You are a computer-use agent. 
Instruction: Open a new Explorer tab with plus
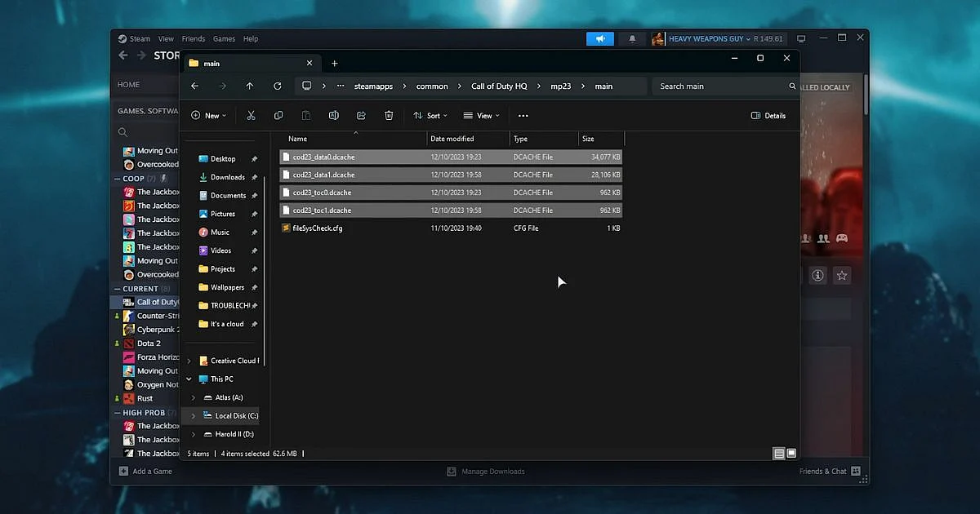point(334,63)
